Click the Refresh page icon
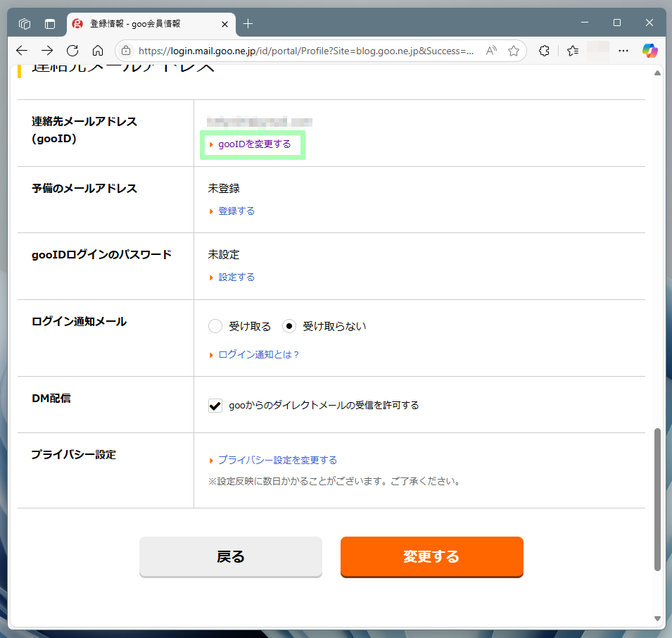Viewport: 672px width, 638px height. (72, 51)
